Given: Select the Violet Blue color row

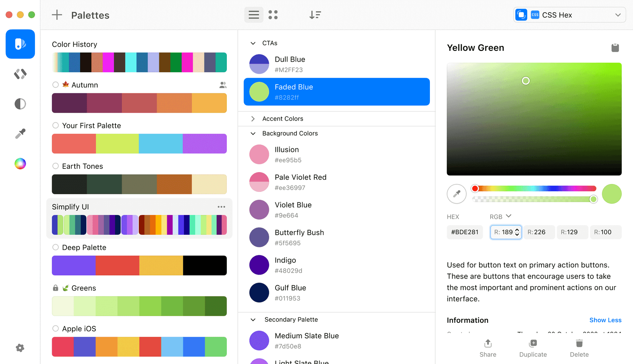Looking at the screenshot, I should [x=337, y=210].
